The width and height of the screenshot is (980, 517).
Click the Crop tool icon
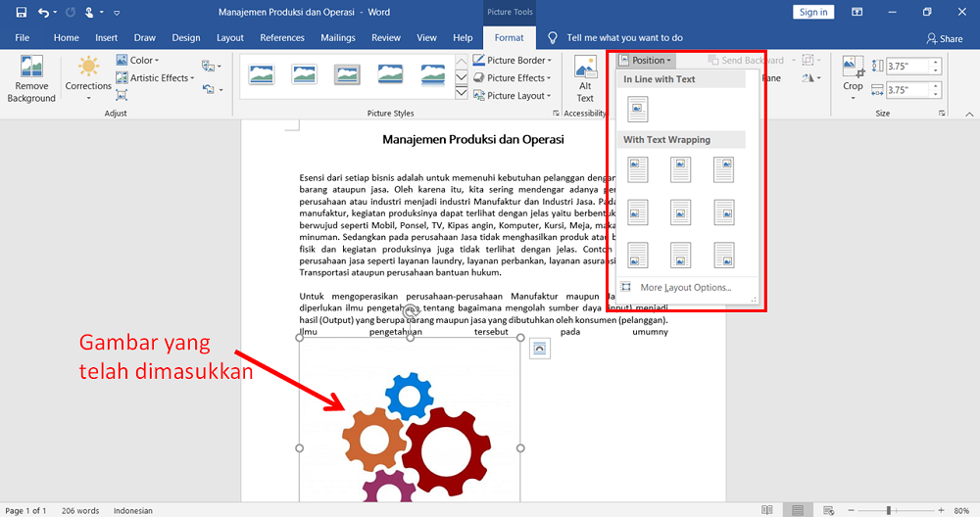tap(853, 67)
